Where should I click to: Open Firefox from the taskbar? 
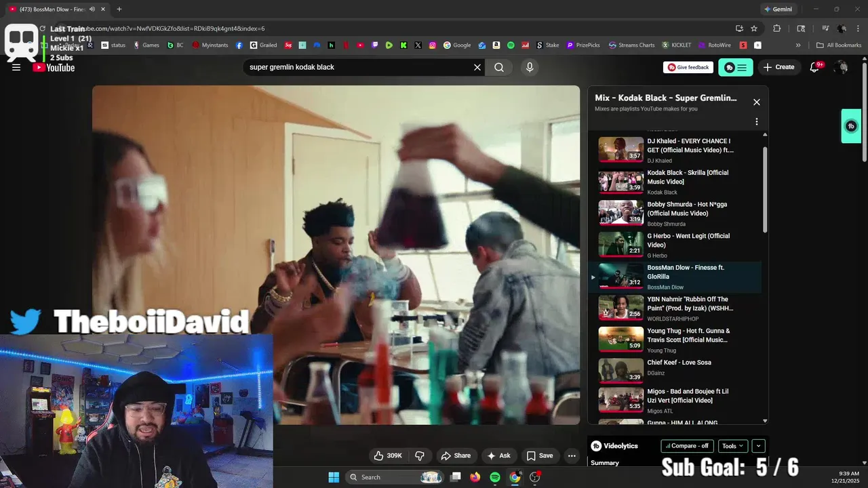(475, 477)
